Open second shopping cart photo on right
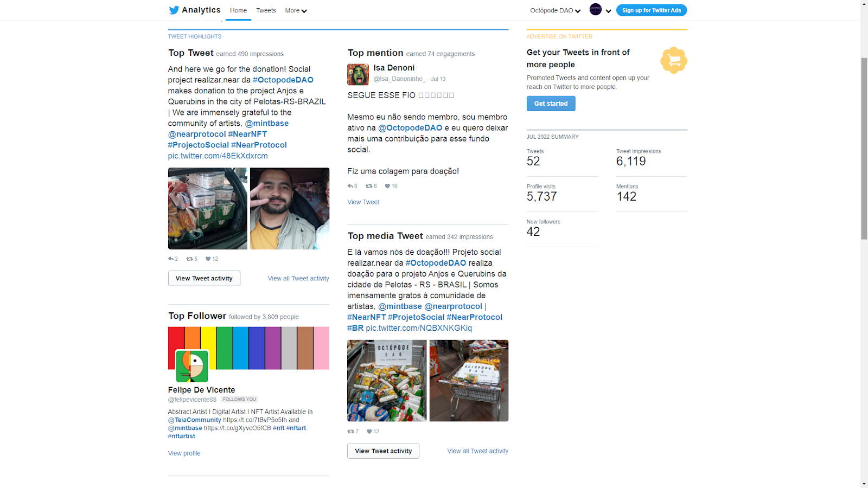Viewport: 868px width, 488px height. [469, 381]
